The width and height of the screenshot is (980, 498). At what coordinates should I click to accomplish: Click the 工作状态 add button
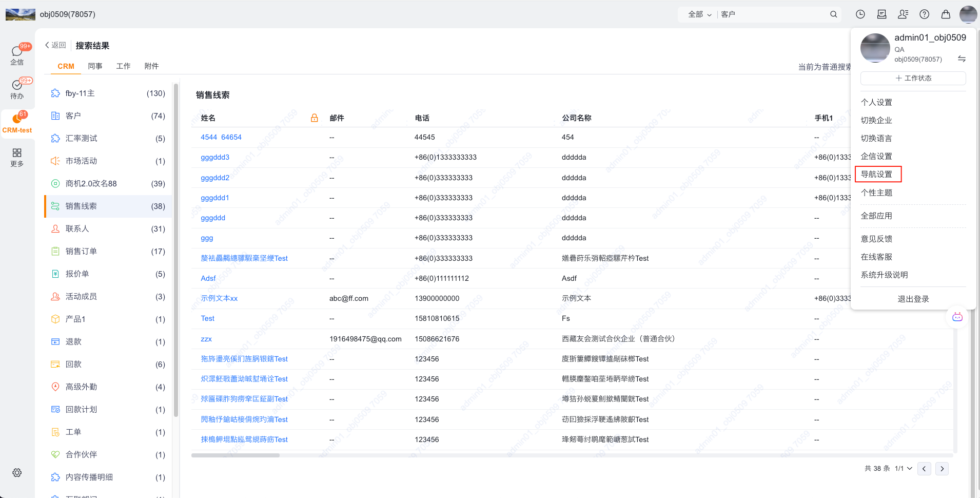tap(913, 78)
